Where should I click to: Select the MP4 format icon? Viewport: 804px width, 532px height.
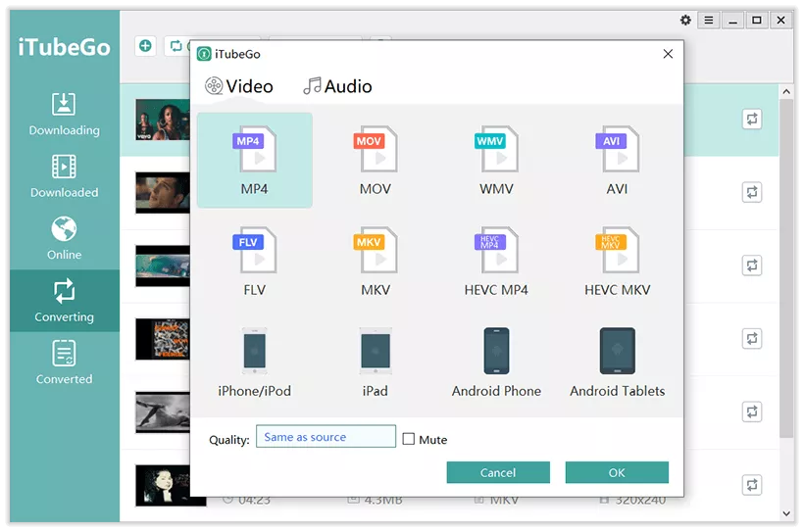pos(254,152)
